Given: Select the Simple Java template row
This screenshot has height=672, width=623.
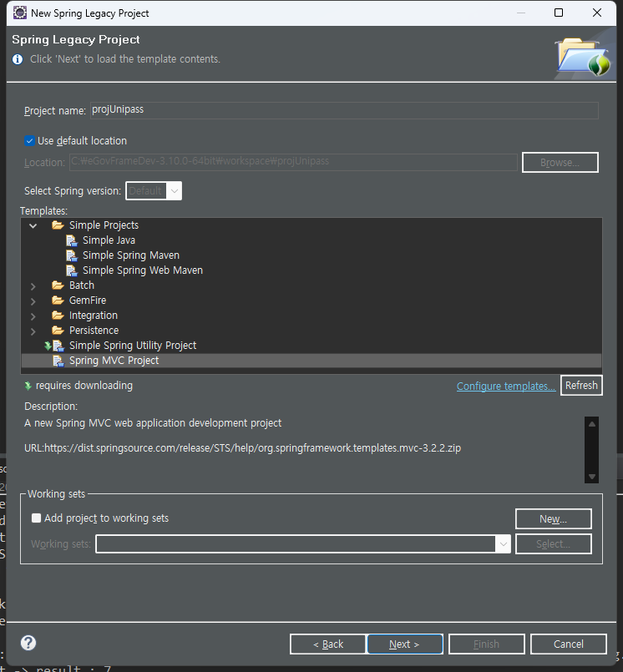Looking at the screenshot, I should tap(311, 240).
